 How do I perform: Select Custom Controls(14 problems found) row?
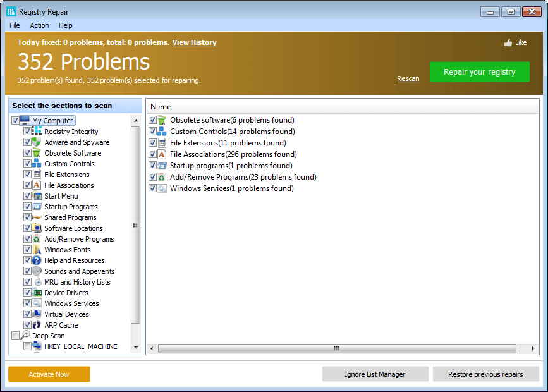click(x=233, y=131)
